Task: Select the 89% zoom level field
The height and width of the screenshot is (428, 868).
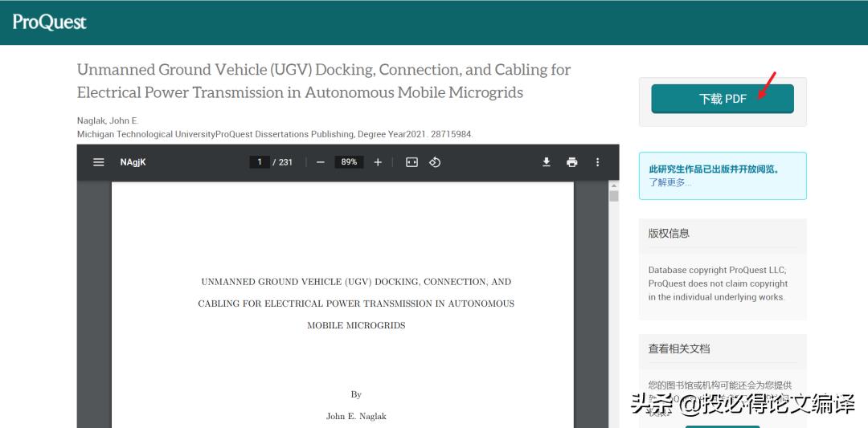Action: click(349, 162)
